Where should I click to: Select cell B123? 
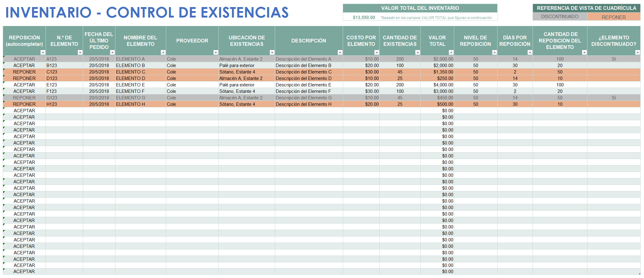tap(64, 66)
